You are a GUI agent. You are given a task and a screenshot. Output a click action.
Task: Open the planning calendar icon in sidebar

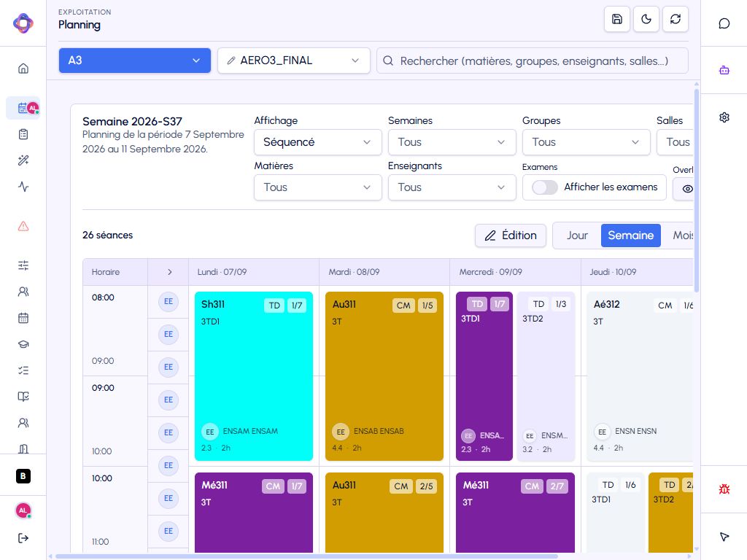tap(23, 108)
